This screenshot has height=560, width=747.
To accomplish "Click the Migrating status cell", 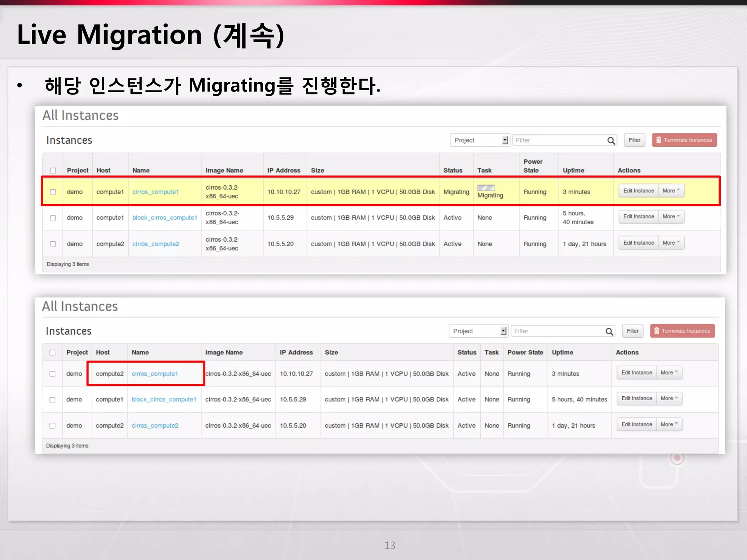I will click(x=456, y=192).
